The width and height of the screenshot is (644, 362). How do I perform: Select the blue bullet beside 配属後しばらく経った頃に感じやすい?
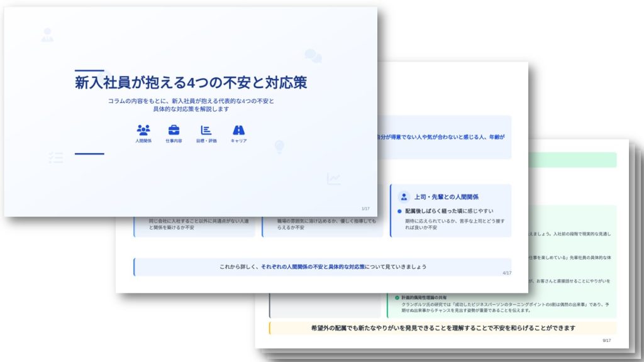399,212
